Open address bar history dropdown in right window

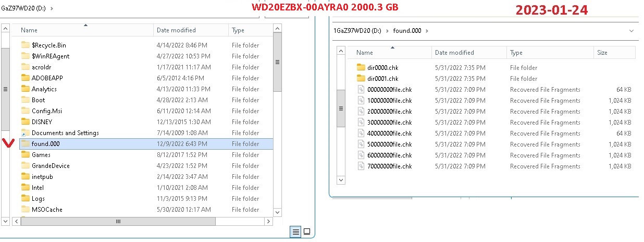[x=631, y=31]
